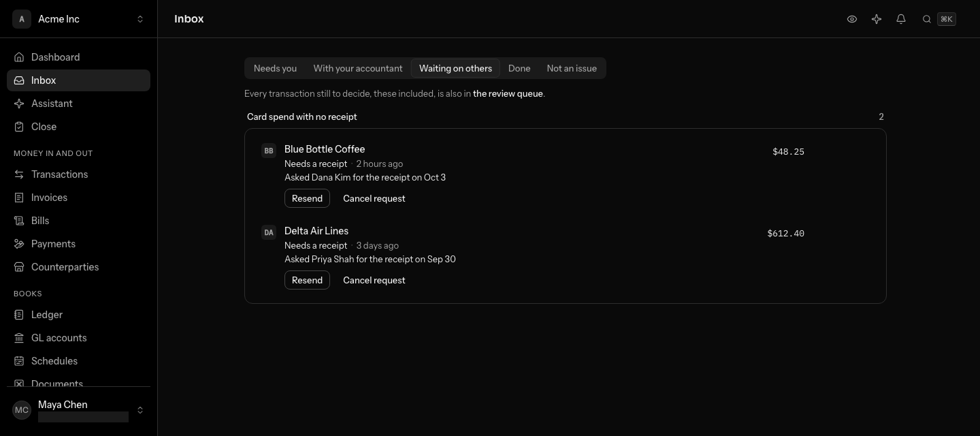This screenshot has width=980, height=436.
Task: Open the Delta Air Lines transaction title
Action: (316, 231)
